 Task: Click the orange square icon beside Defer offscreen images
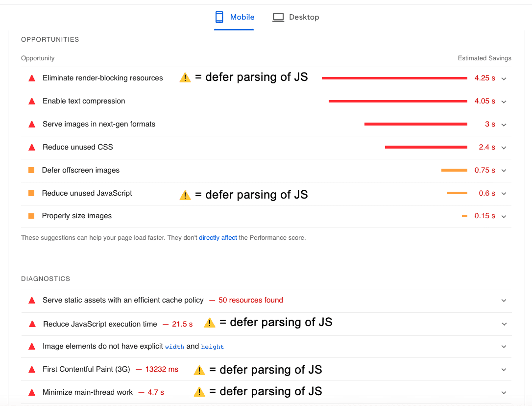point(31,170)
